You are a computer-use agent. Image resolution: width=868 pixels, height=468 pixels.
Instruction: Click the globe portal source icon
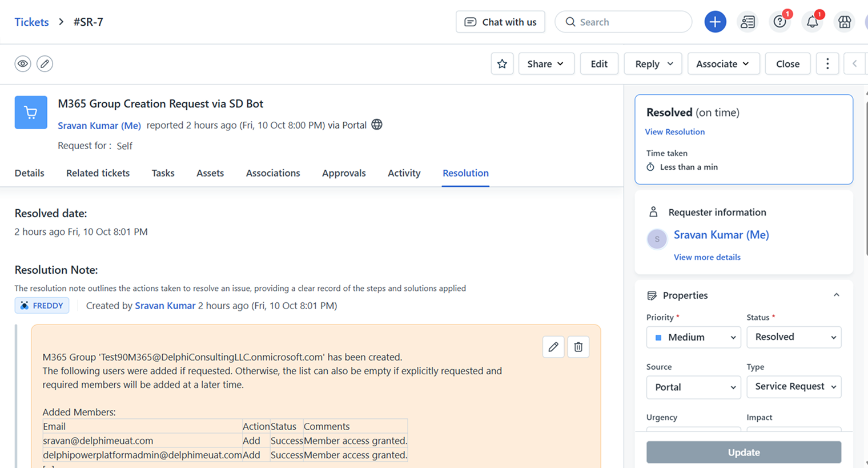coord(377,125)
